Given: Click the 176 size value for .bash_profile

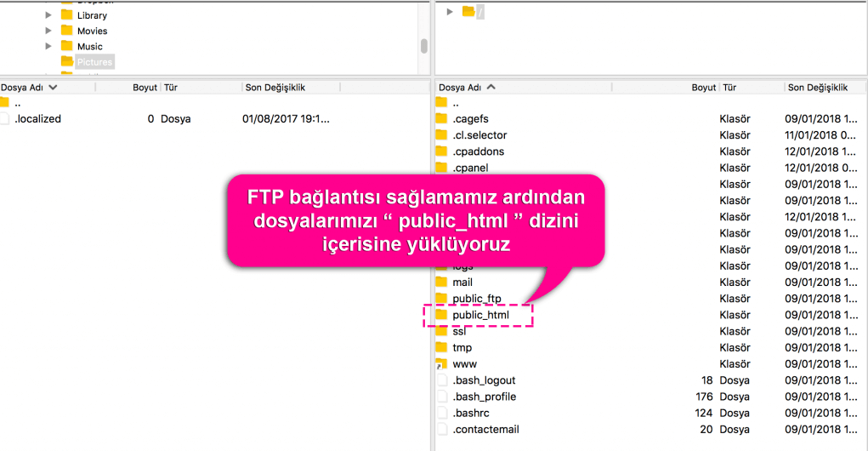Looking at the screenshot, I should pyautogui.click(x=704, y=397).
